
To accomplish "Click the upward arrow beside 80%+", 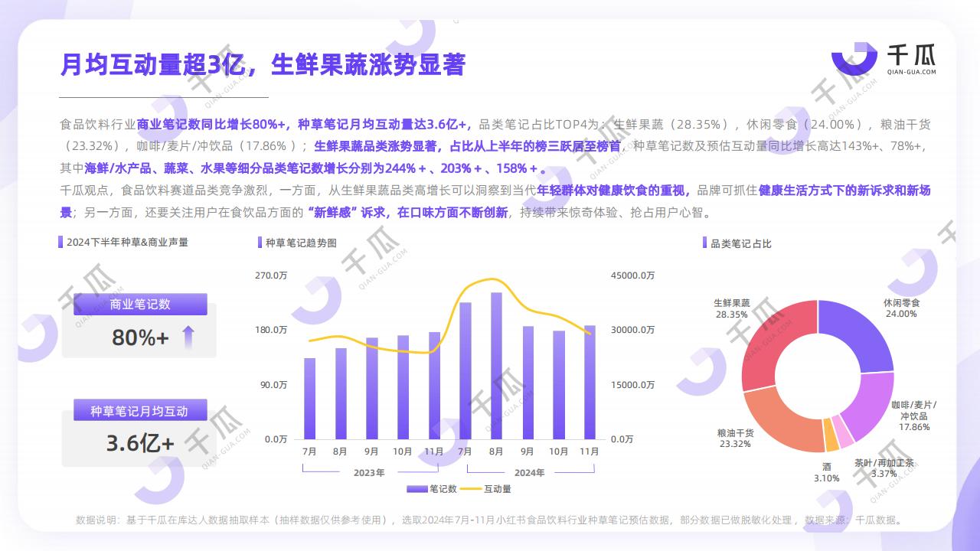I will [x=188, y=337].
